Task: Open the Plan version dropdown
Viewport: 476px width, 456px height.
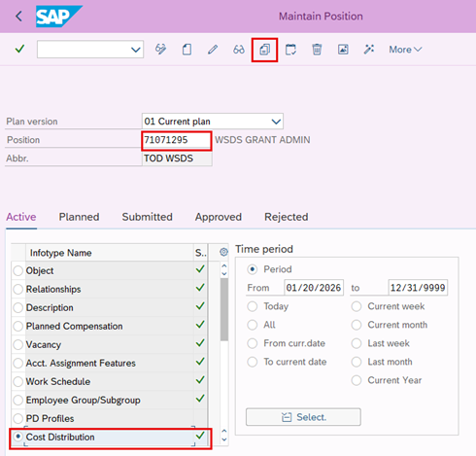Action: point(276,122)
